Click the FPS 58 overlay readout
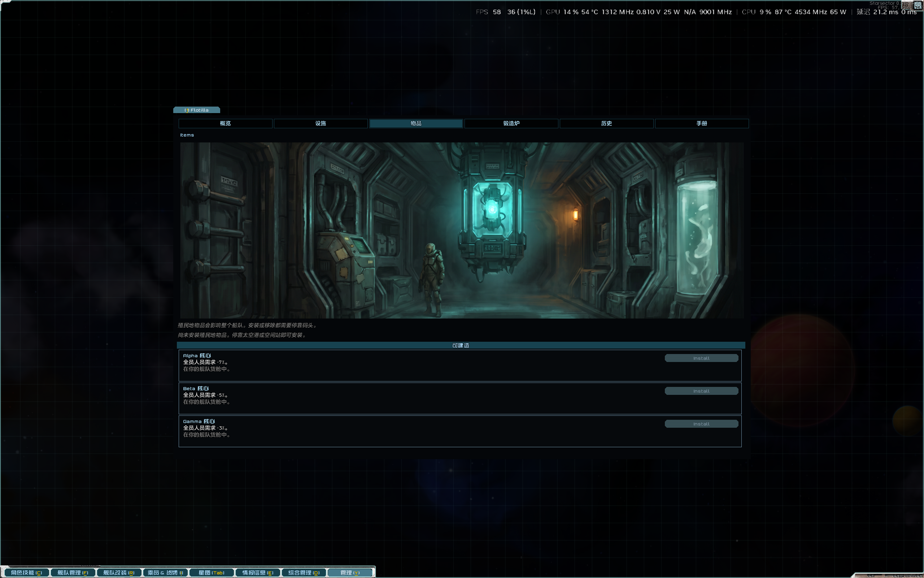Screen dimensions: 924x578 [x=488, y=12]
